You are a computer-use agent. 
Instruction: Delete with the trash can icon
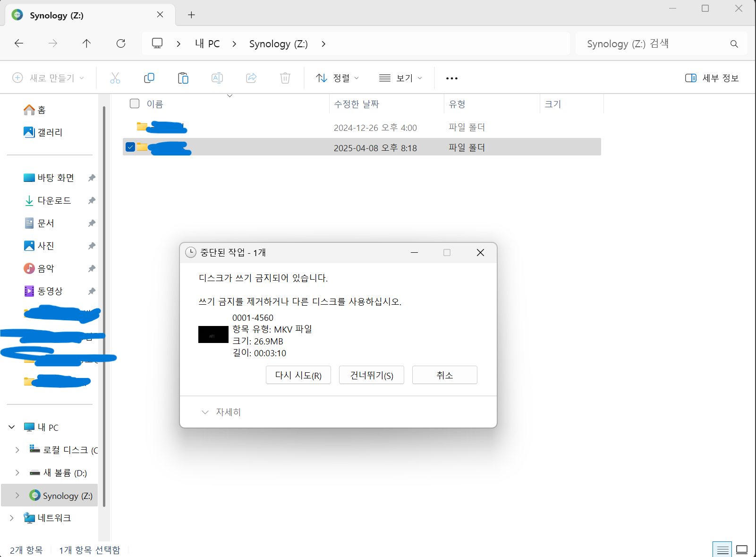click(x=285, y=78)
